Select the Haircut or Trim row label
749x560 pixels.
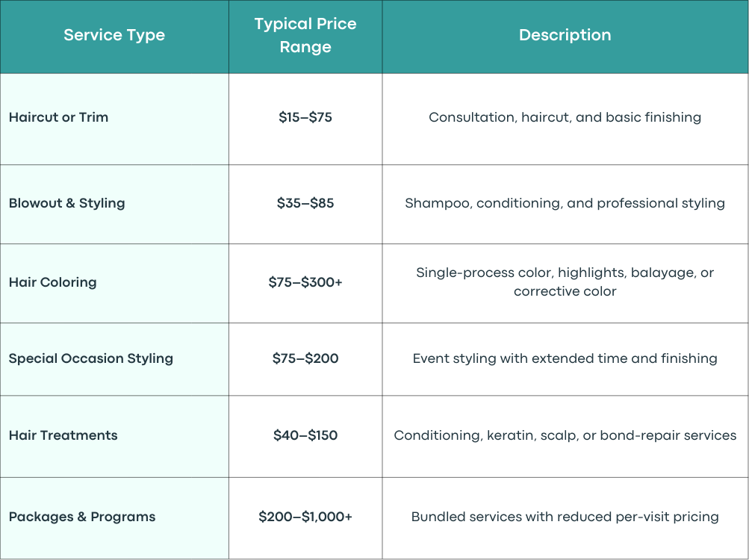click(58, 117)
